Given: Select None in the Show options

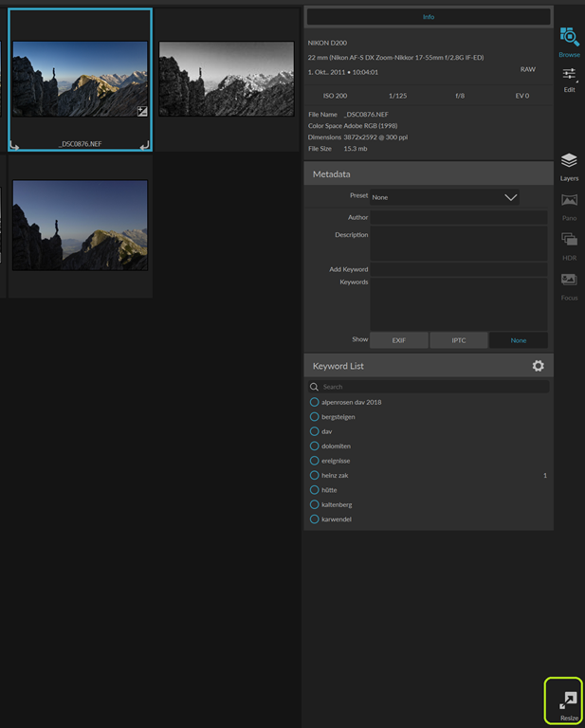Looking at the screenshot, I should [x=518, y=340].
